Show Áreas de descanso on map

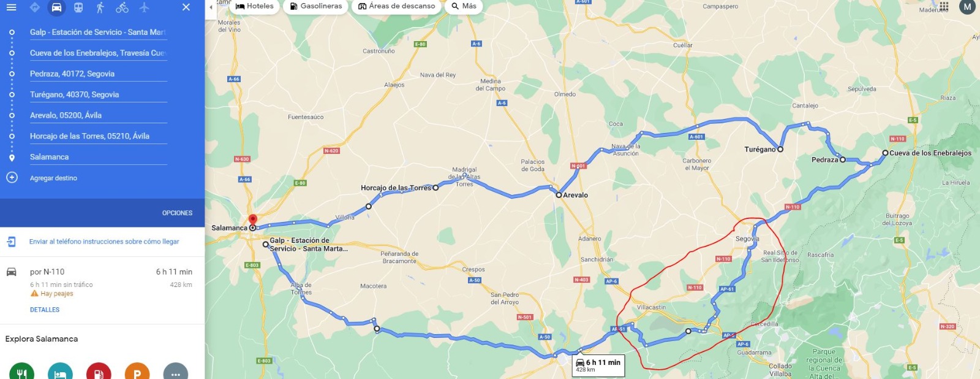[397, 6]
